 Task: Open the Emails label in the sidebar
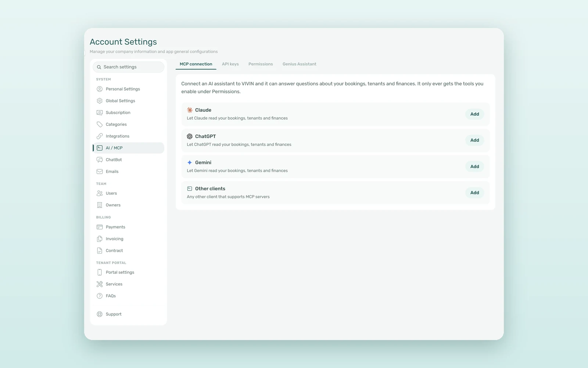[x=112, y=171]
